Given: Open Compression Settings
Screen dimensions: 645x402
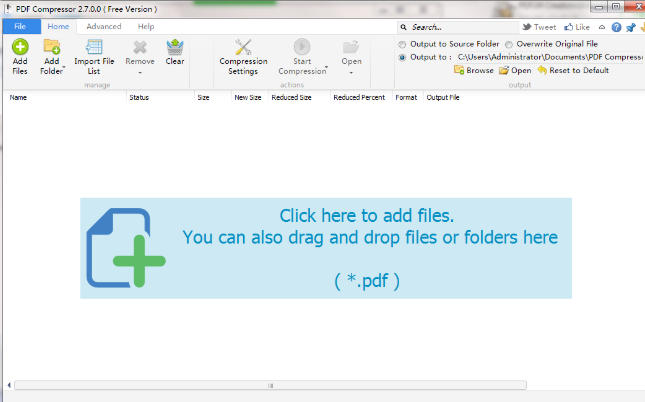Looking at the screenshot, I should [243, 46].
